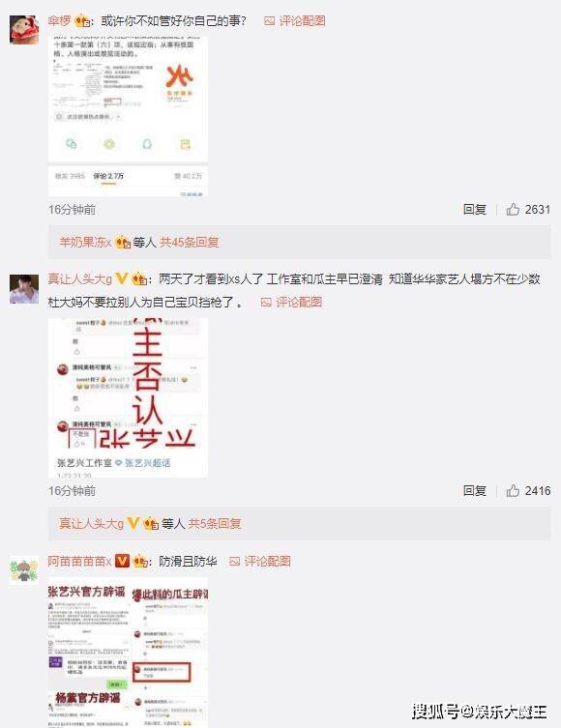561x728 pixels.
Task: Open avatar of 阿苗苗苗苗x commenter
Action: pyautogui.click(x=24, y=570)
